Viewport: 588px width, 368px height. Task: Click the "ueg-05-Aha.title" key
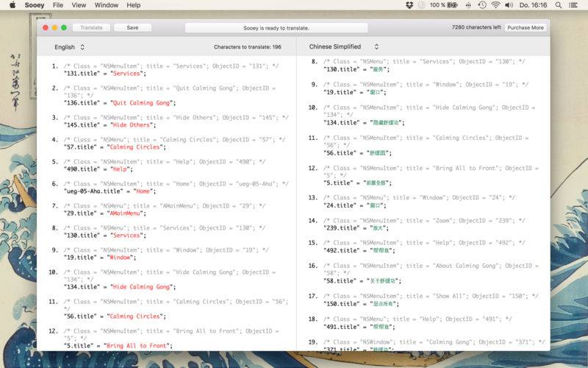pyautogui.click(x=93, y=191)
